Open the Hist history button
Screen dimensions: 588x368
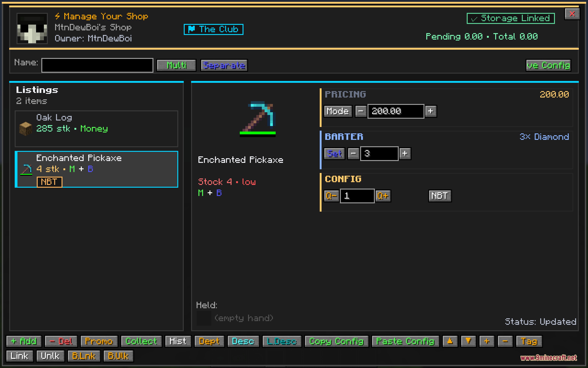coord(178,341)
